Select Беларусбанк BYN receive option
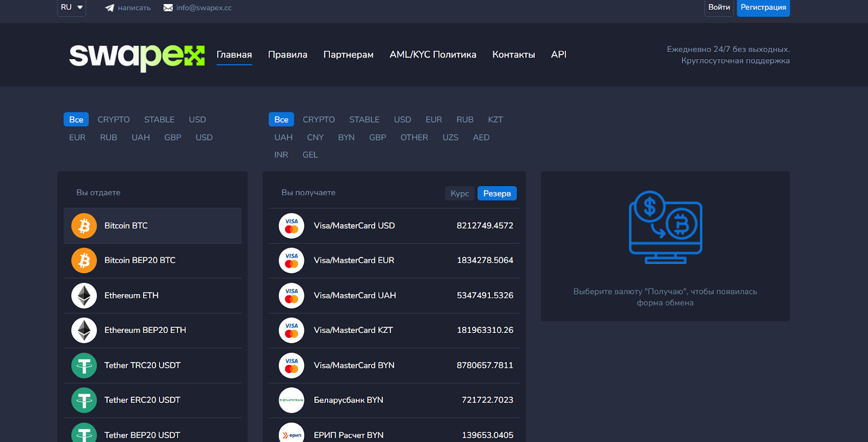 coord(394,400)
